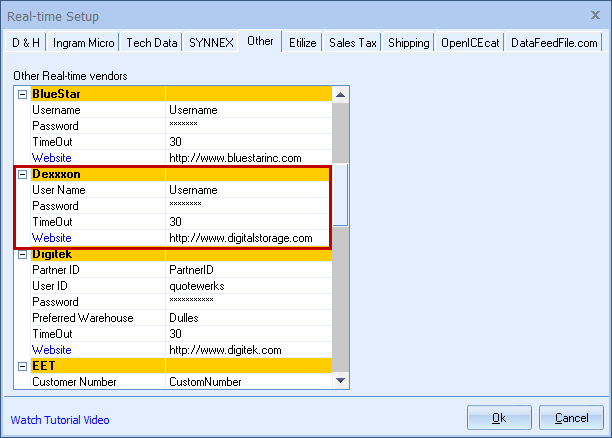Edit the Dexxxon TimeOut value
612x438 pixels.
(247, 222)
